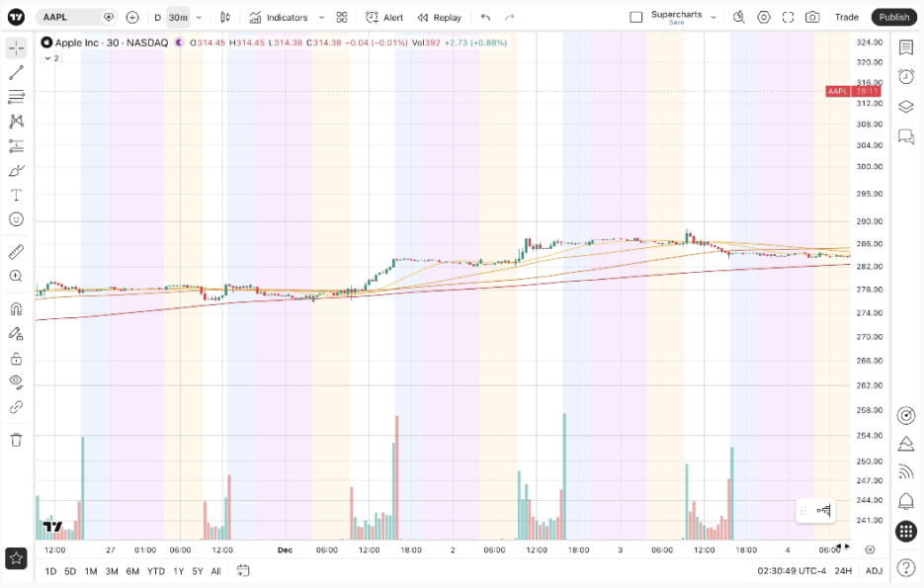Viewport: 924px width, 588px height.
Task: Select the All date range
Action: click(216, 571)
